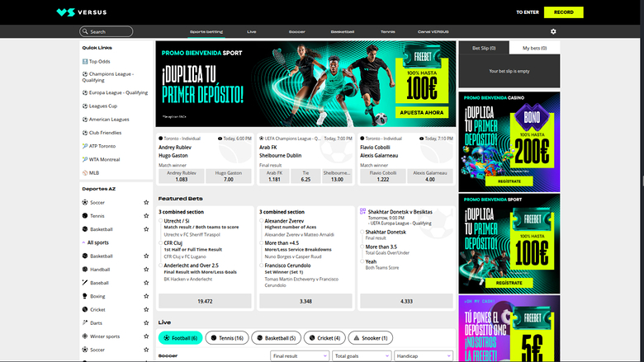Open the Final result dropdown
Viewport: 644px width, 362px height.
(x=298, y=356)
